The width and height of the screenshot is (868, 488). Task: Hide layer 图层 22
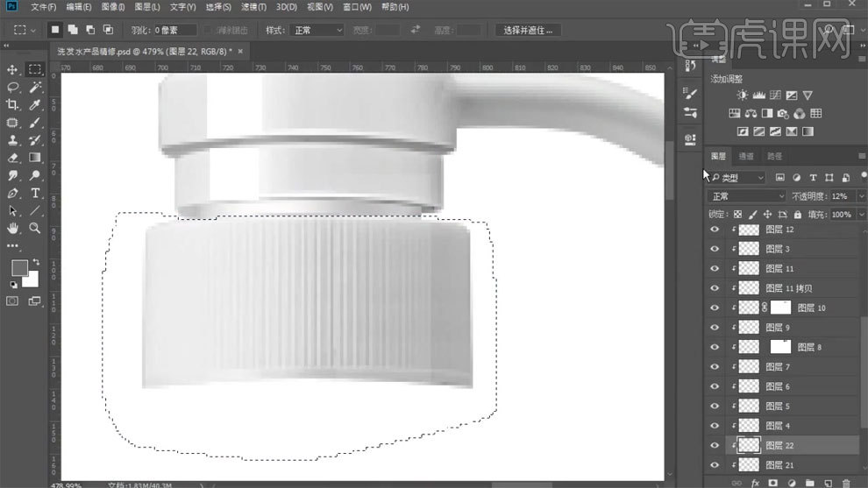click(x=715, y=445)
